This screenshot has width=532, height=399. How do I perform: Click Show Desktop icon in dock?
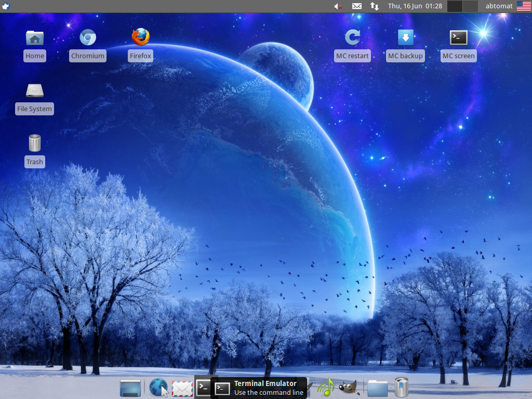pos(130,388)
